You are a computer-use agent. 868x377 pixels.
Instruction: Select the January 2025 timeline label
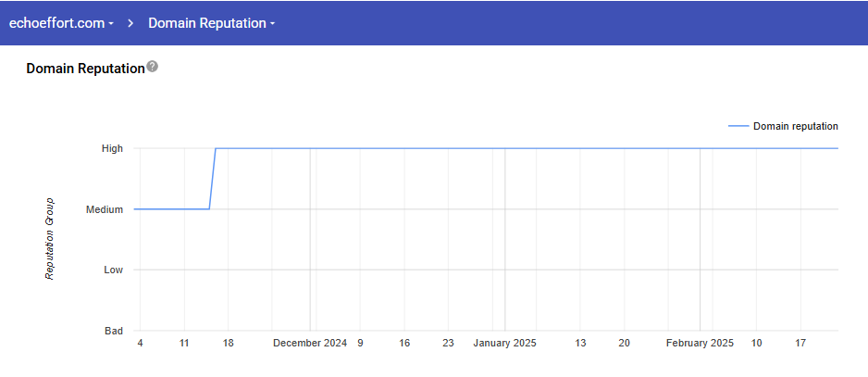(x=504, y=343)
